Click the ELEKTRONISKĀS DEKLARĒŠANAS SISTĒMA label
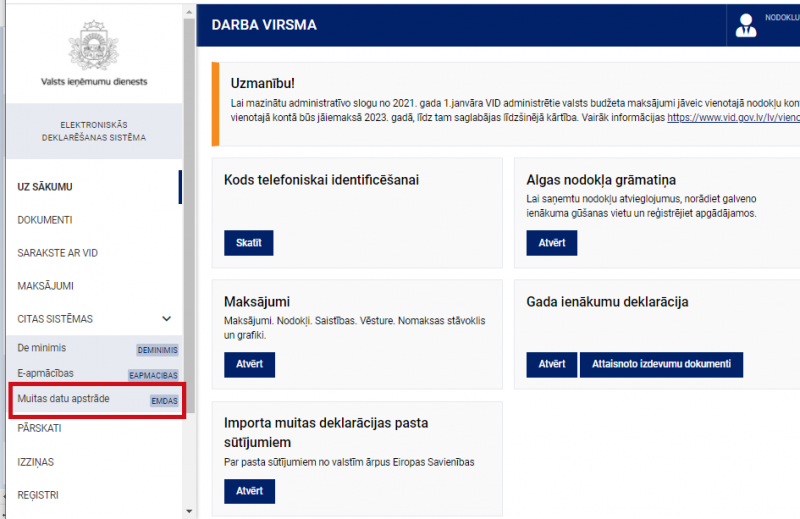This screenshot has width=800, height=519. 94,131
